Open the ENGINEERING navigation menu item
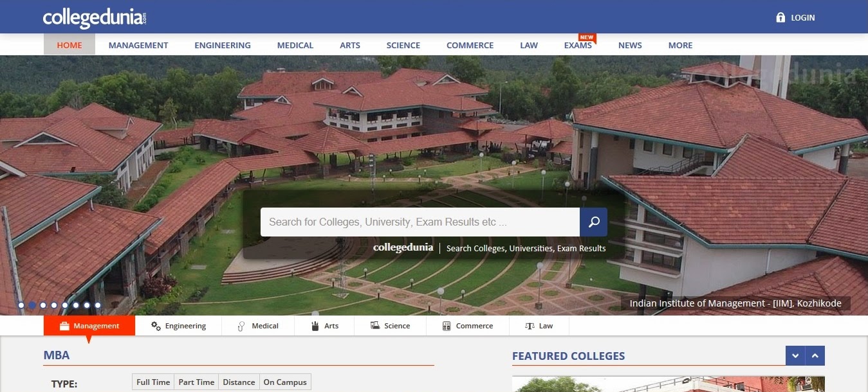This screenshot has height=392, width=868. point(223,45)
